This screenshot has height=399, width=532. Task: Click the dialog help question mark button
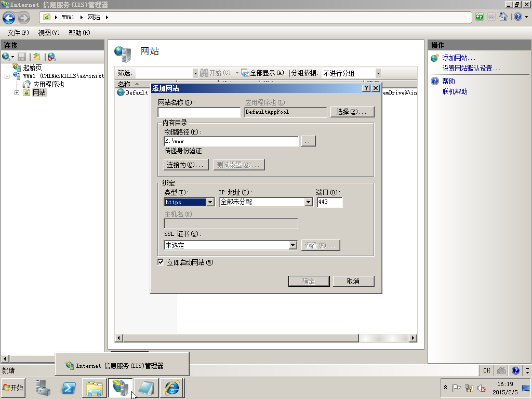tap(366, 88)
